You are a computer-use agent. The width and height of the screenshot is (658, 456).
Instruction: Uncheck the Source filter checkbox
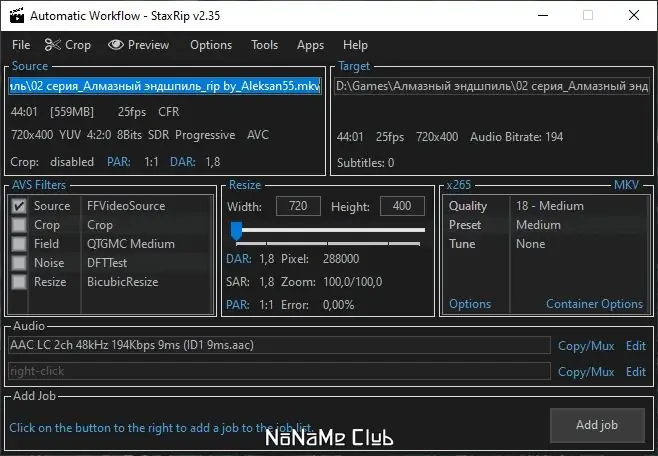(x=19, y=206)
